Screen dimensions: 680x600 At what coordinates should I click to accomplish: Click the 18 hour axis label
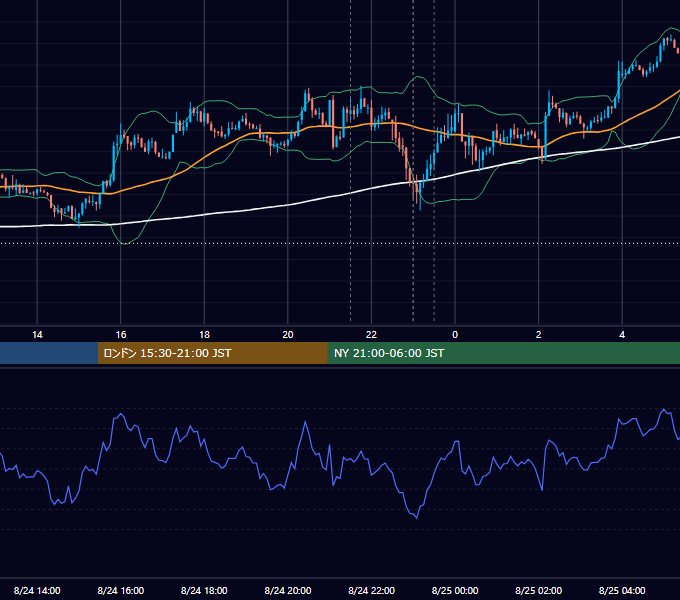pos(204,335)
